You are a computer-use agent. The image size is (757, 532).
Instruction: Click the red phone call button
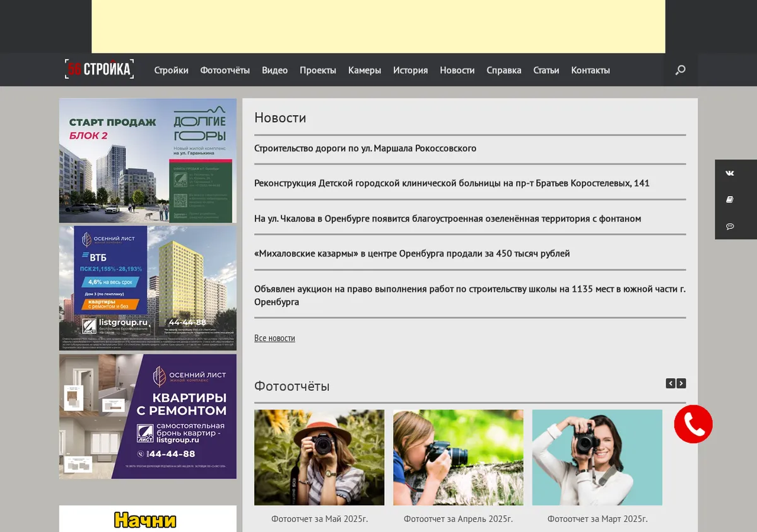(693, 424)
